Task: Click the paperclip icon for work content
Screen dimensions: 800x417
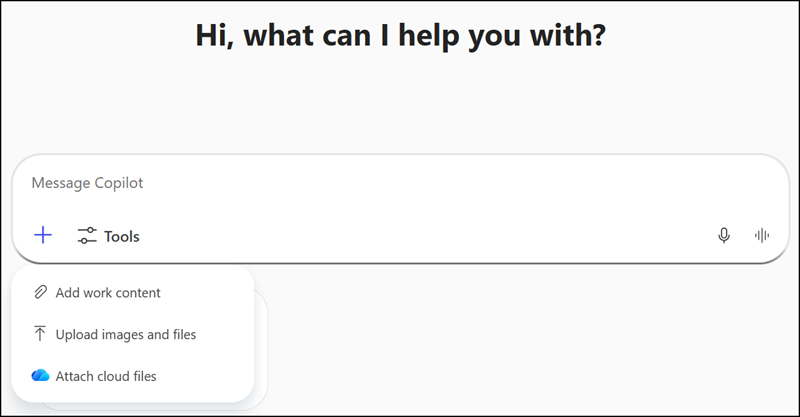Action: click(x=40, y=293)
